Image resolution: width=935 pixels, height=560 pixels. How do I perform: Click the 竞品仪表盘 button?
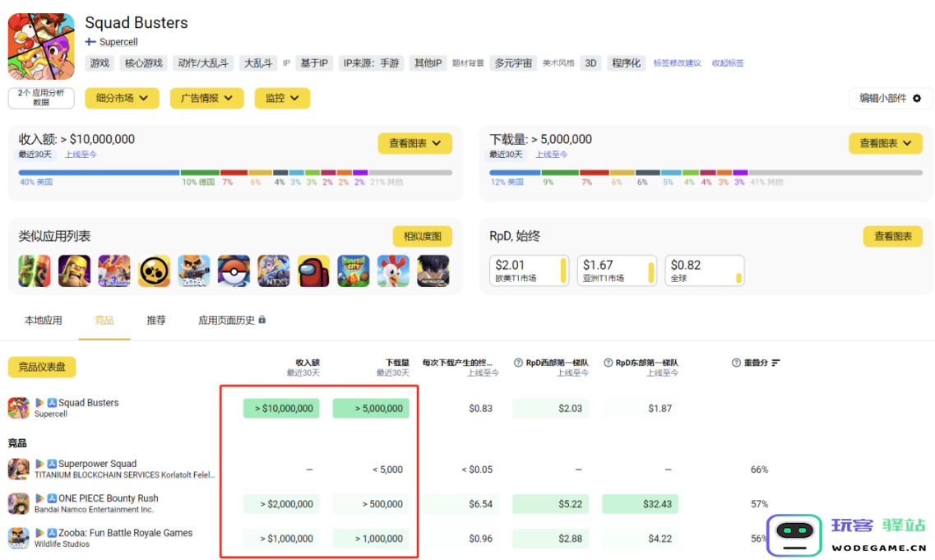coord(42,367)
